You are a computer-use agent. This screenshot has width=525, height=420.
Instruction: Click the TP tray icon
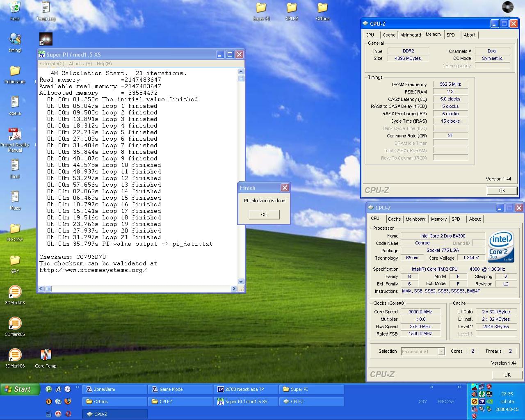[482, 402]
